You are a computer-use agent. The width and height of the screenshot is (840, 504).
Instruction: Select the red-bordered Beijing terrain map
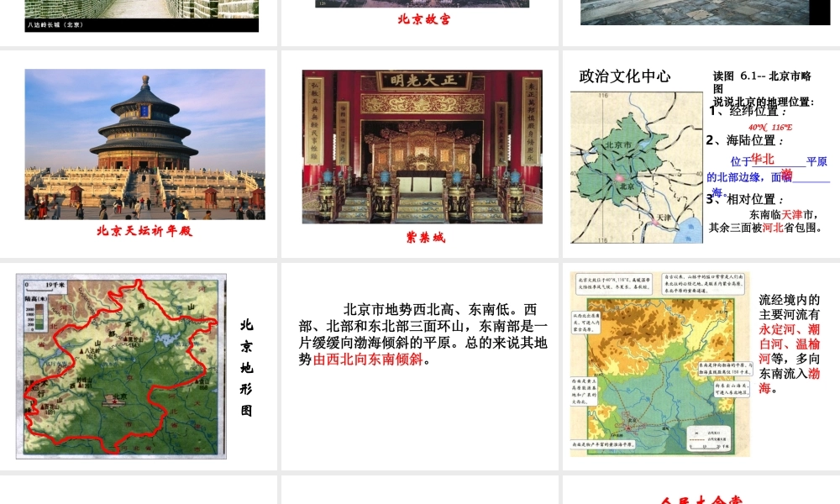121,365
